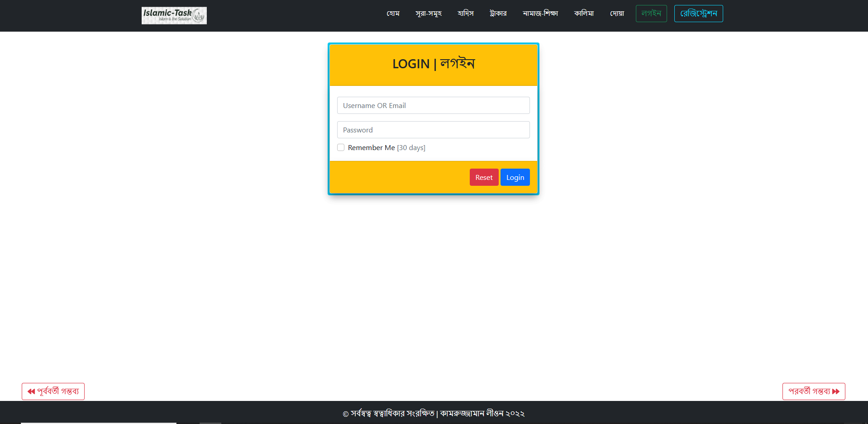Click the green লগইন navbar button
This screenshot has height=424, width=868.
click(651, 14)
